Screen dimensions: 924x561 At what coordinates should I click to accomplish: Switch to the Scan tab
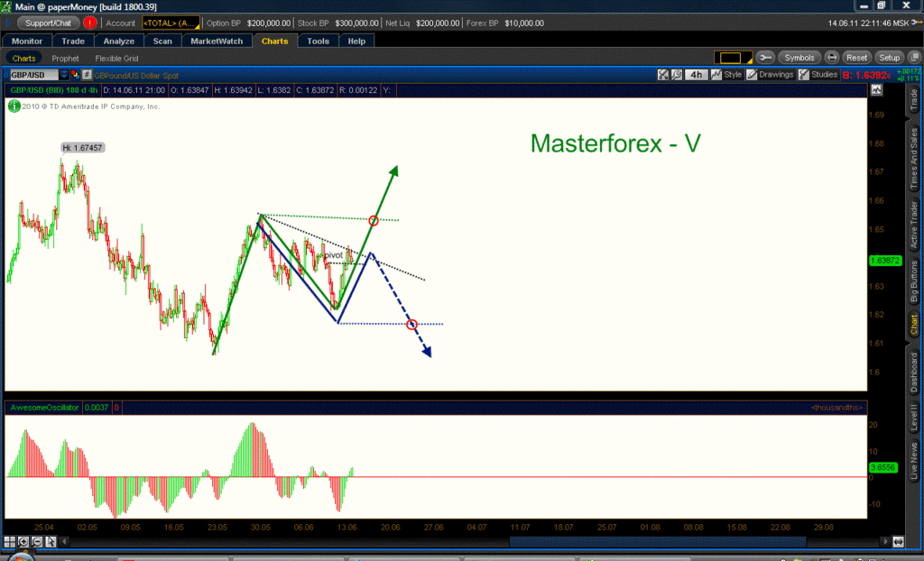162,41
